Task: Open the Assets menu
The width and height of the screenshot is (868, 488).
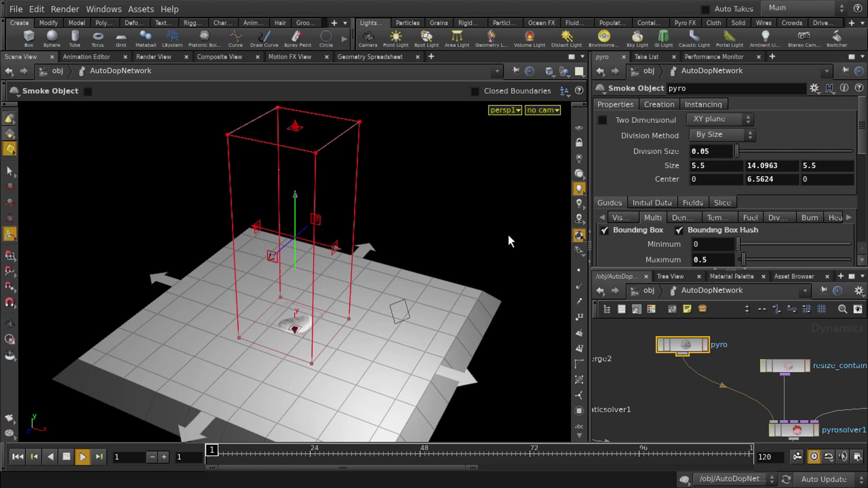Action: pyautogui.click(x=141, y=9)
